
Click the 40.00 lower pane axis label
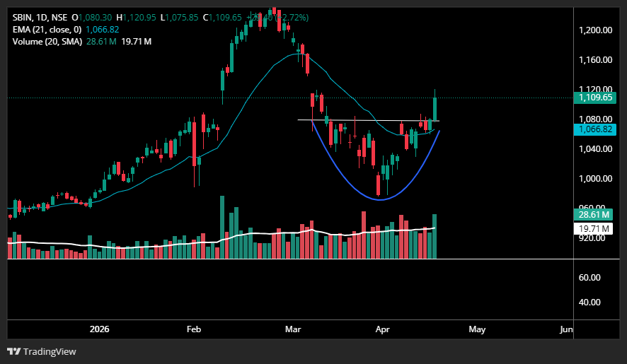(589, 303)
